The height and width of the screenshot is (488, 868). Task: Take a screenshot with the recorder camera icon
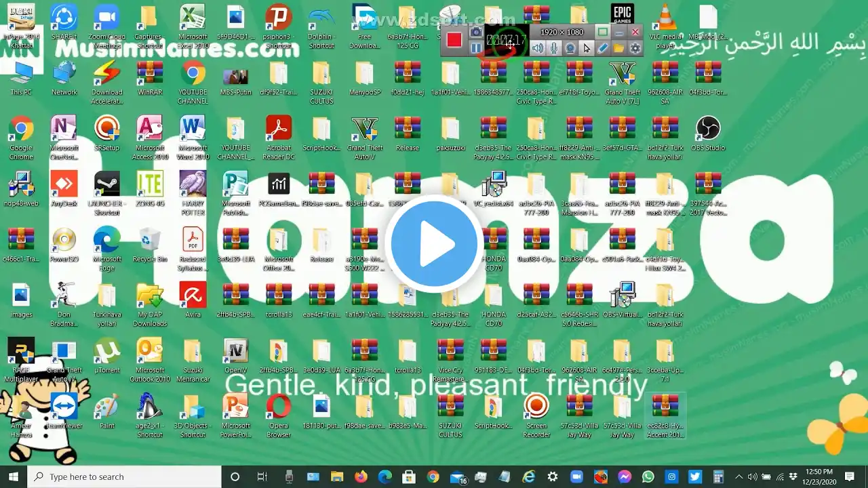point(476,32)
